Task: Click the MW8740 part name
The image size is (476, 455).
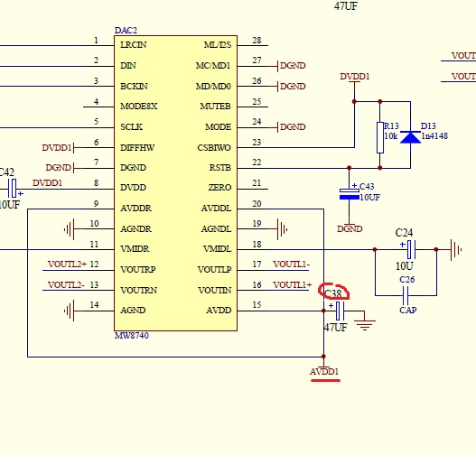Action: pyautogui.click(x=132, y=336)
